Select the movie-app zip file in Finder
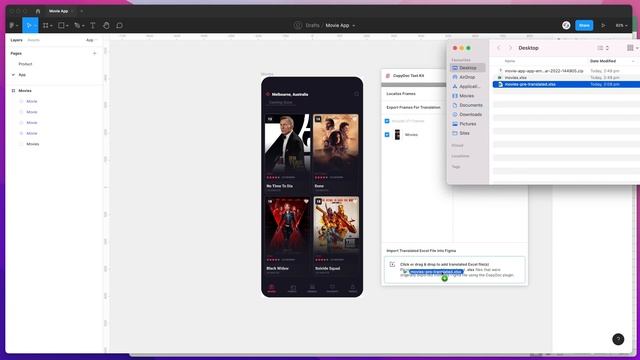Screen dimensions: 640x360 (544, 71)
